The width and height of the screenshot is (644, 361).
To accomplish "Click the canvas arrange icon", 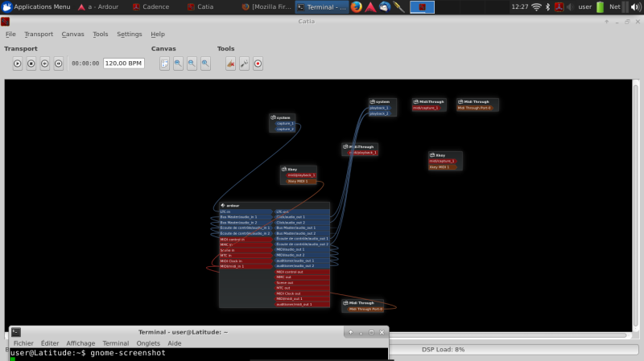I will pyautogui.click(x=164, y=64).
